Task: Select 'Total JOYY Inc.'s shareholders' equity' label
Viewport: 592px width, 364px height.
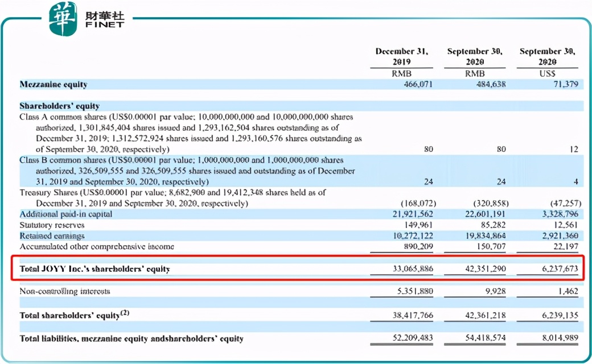Action: (x=94, y=269)
